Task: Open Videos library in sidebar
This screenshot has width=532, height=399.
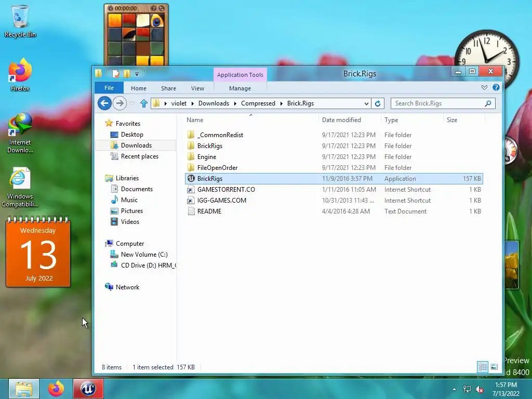Action: [x=130, y=221]
